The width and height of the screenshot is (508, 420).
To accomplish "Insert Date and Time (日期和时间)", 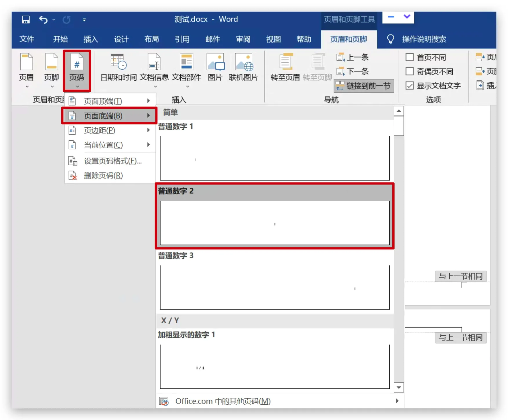I will point(118,67).
